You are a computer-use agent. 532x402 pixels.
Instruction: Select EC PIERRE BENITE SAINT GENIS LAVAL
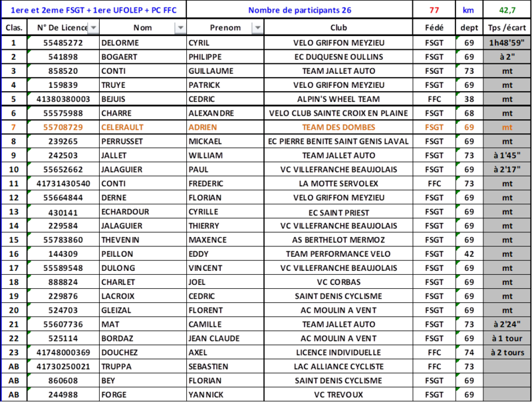pos(338,141)
